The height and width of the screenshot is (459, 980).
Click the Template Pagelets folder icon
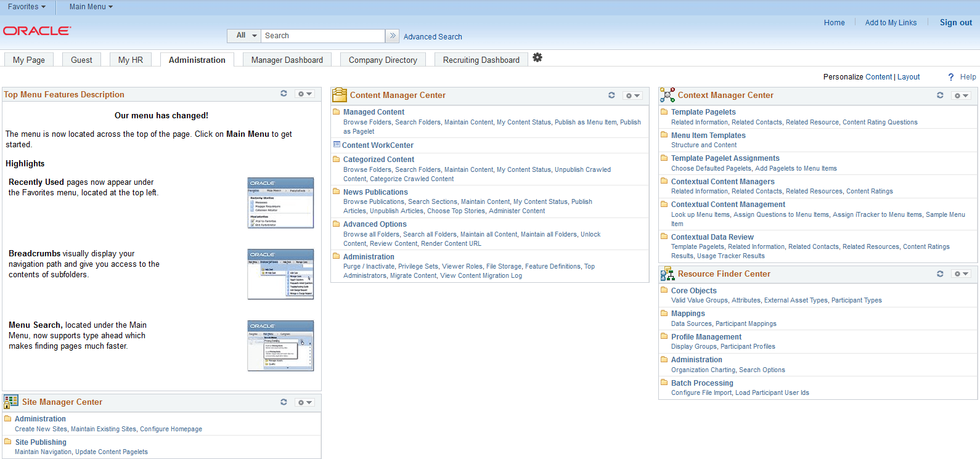coord(664,112)
